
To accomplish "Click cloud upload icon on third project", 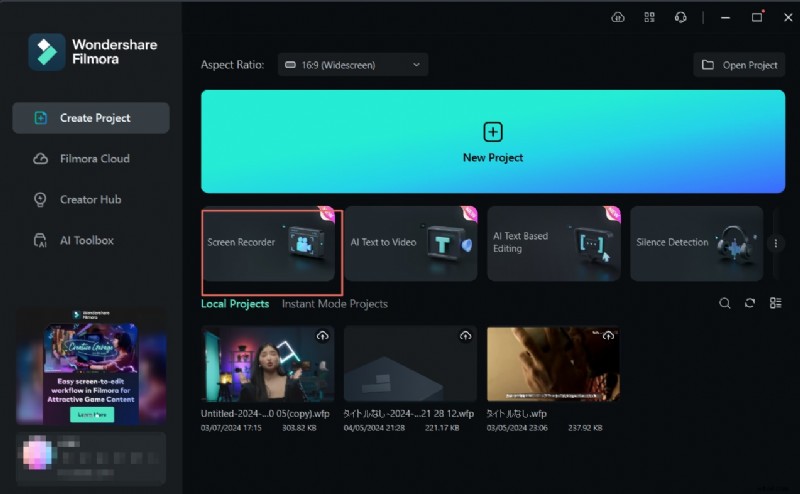I will (x=608, y=336).
